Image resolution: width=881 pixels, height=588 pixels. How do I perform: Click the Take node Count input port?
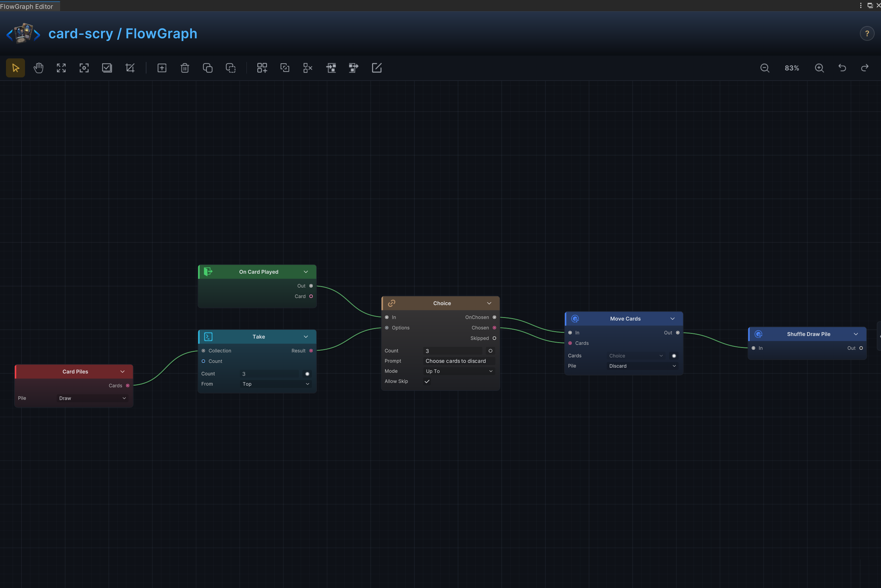pyautogui.click(x=204, y=361)
